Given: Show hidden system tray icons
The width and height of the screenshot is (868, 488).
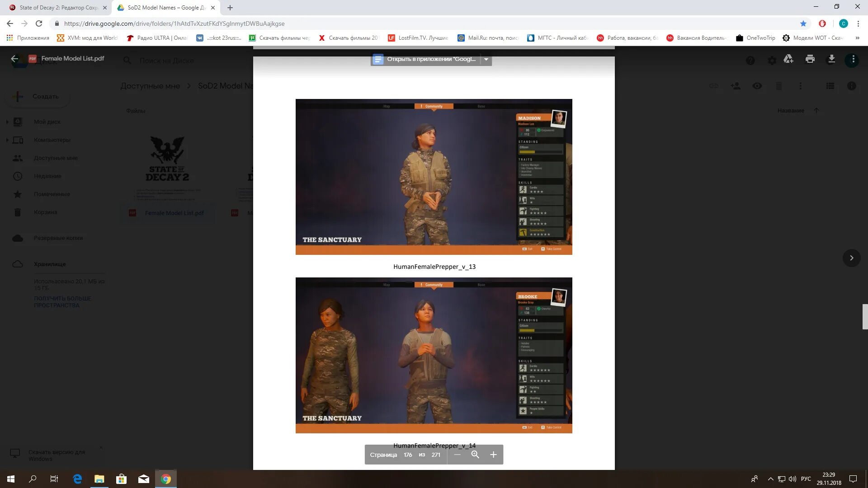Looking at the screenshot, I should [x=770, y=479].
